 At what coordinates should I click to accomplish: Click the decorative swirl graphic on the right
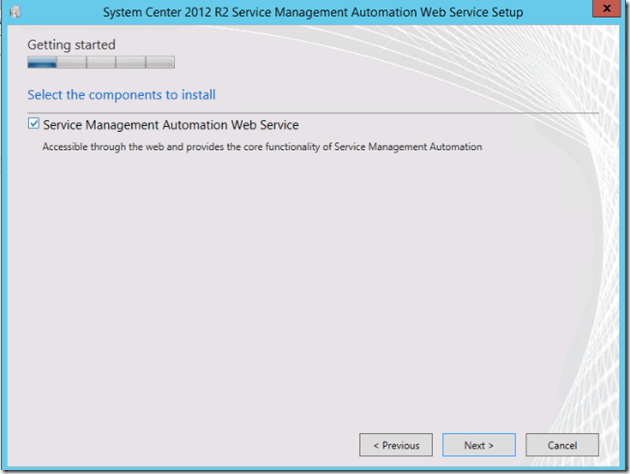coord(560,250)
